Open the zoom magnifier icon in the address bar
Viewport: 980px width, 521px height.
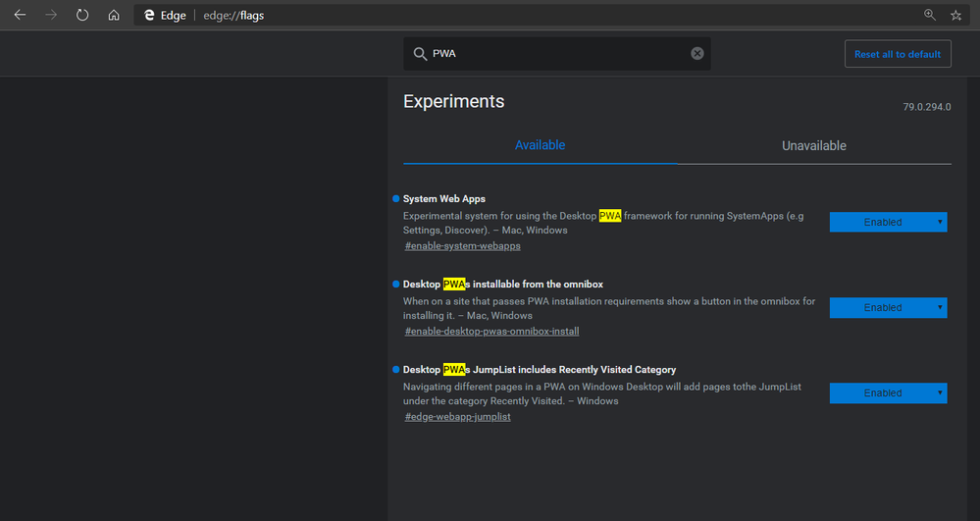[930, 15]
